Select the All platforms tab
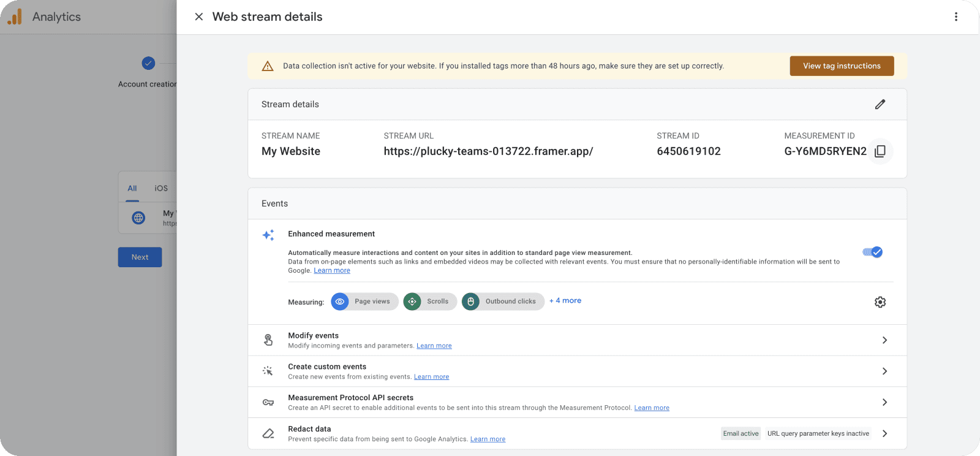This screenshot has width=980, height=456. point(132,188)
